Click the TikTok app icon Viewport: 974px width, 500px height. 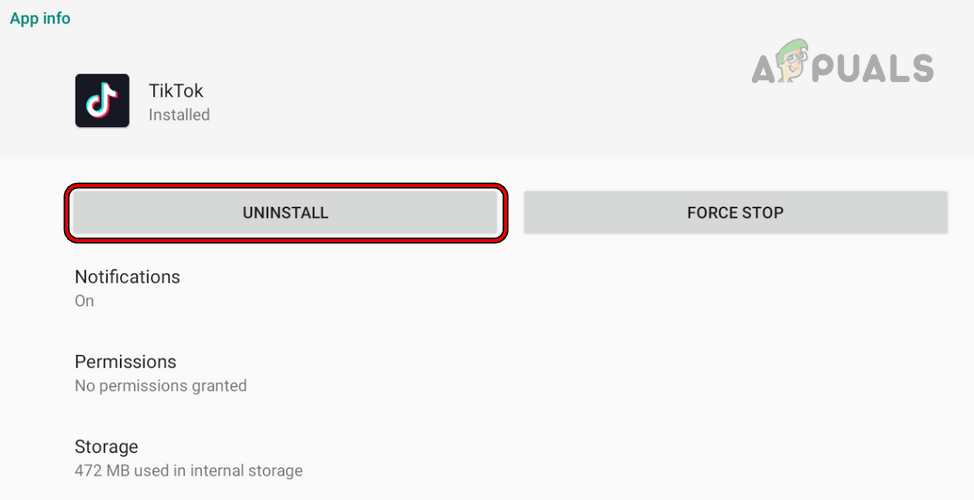click(102, 100)
